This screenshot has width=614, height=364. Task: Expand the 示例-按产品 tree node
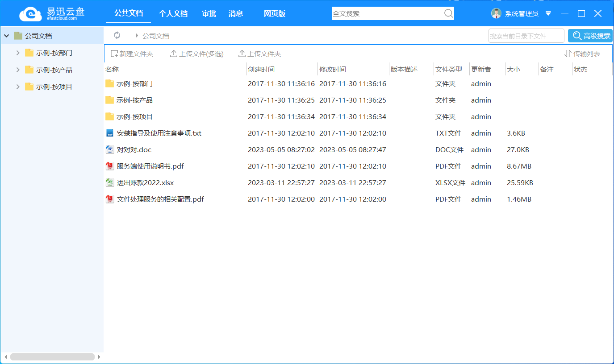coord(18,70)
